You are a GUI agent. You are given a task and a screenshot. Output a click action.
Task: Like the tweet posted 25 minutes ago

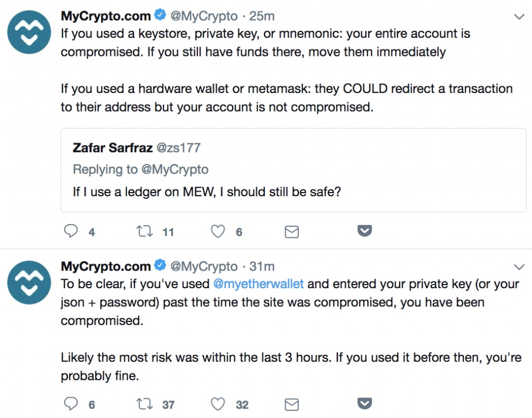[218, 231]
